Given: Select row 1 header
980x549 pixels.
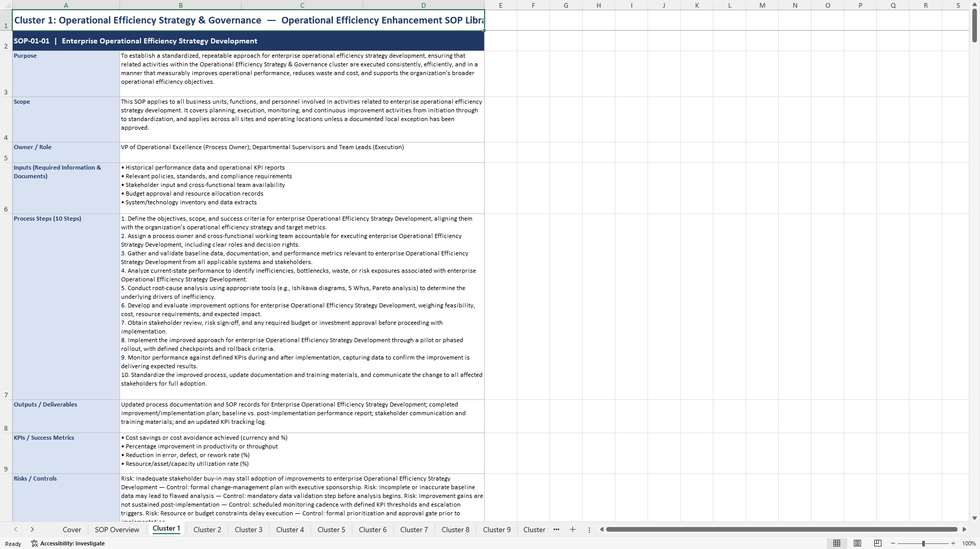Looking at the screenshot, I should (x=6, y=20).
